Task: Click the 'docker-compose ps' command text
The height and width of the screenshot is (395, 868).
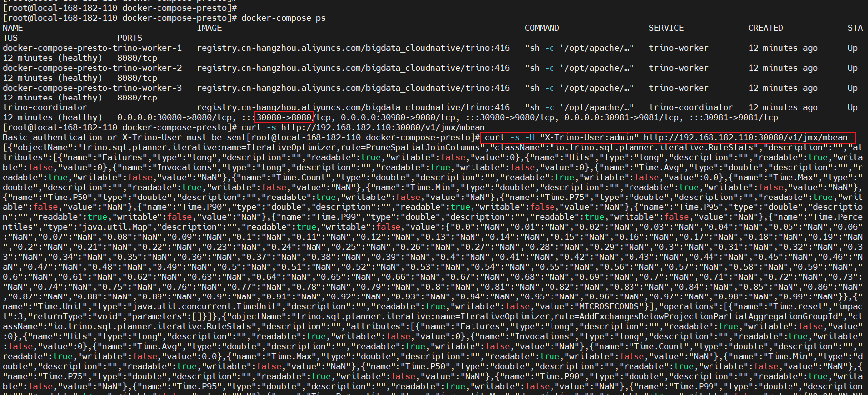Action: click(284, 18)
